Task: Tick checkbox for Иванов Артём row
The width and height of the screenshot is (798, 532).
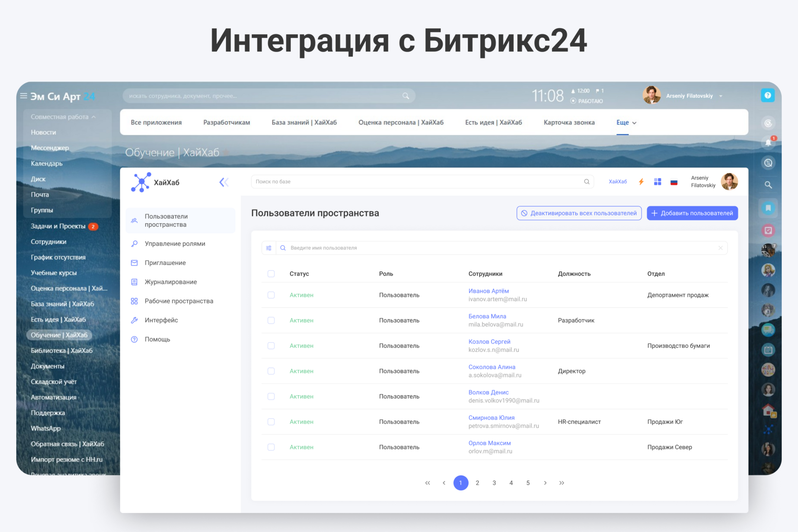Action: pyautogui.click(x=271, y=295)
